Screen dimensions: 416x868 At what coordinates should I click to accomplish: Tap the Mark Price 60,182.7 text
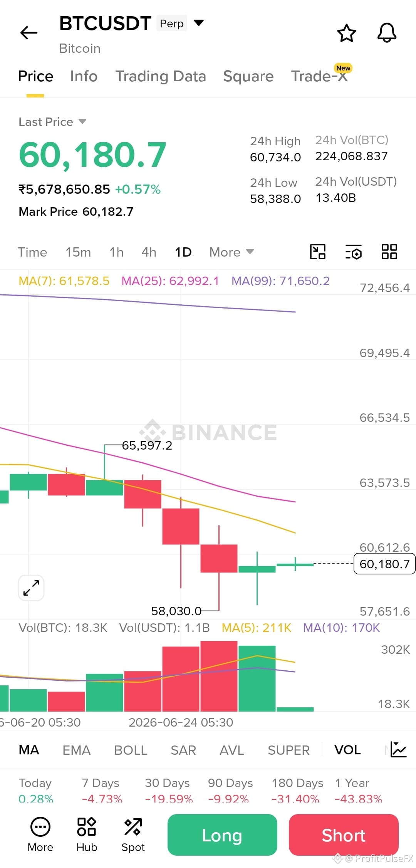point(76,212)
